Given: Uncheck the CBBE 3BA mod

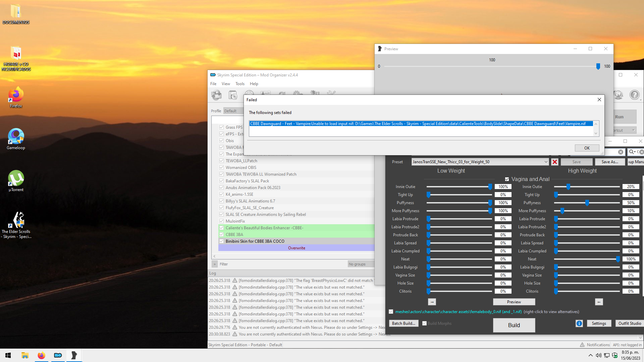Looking at the screenshot, I should 222,235.
